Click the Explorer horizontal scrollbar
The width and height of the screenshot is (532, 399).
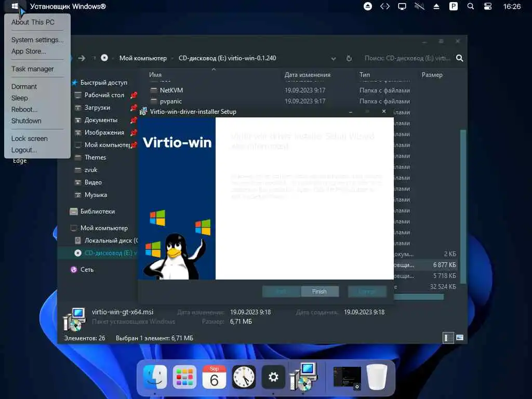tap(419, 297)
